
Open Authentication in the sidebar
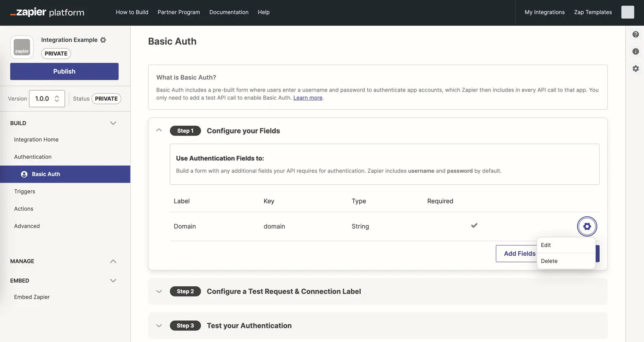click(x=33, y=157)
